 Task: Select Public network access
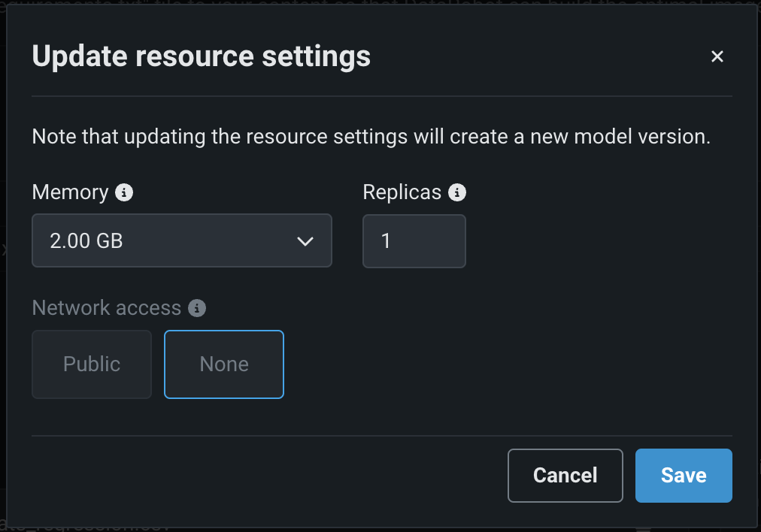click(92, 364)
